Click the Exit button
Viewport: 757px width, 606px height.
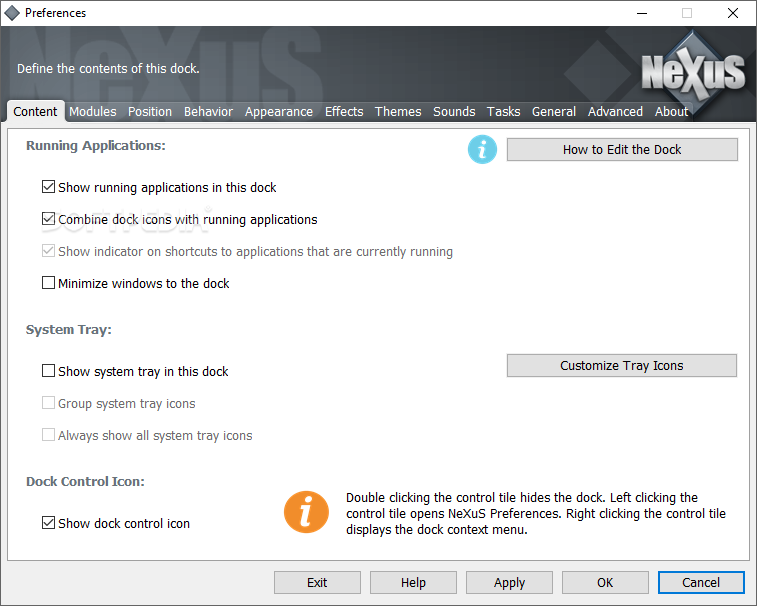pos(317,582)
